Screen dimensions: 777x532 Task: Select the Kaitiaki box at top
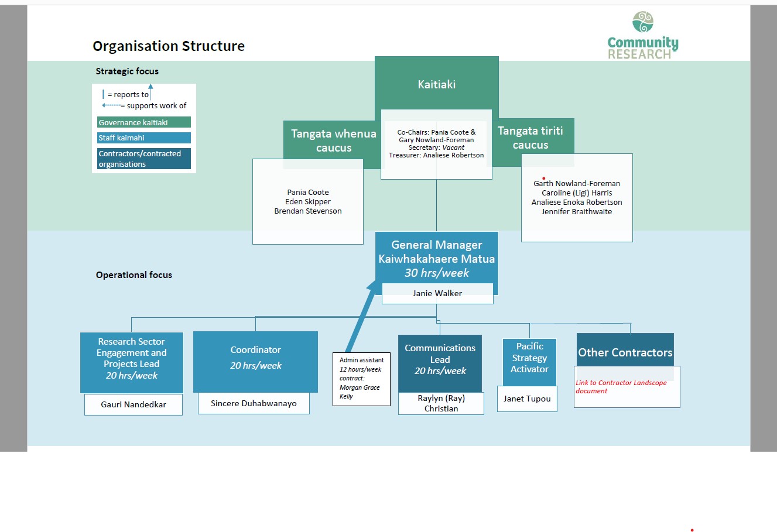point(436,84)
